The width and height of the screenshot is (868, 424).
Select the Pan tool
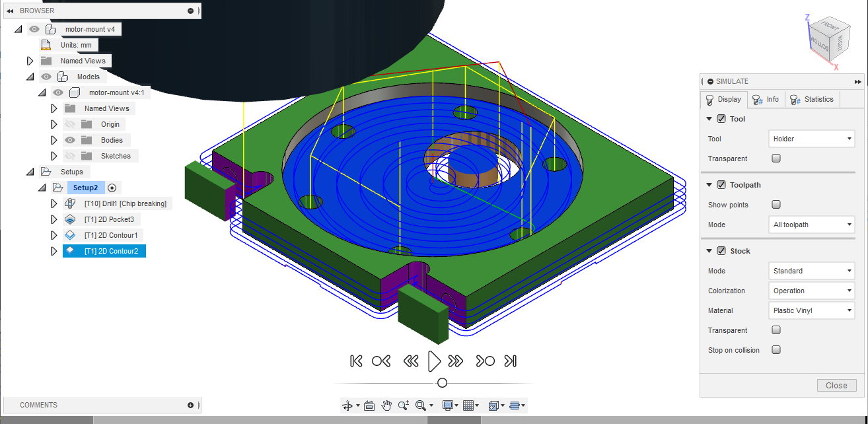tap(386, 405)
